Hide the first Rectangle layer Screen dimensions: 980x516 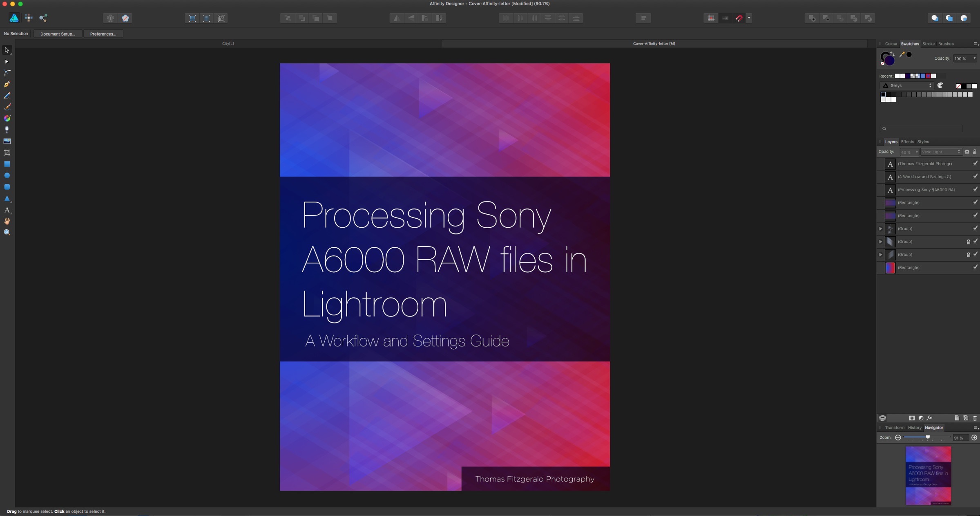975,202
